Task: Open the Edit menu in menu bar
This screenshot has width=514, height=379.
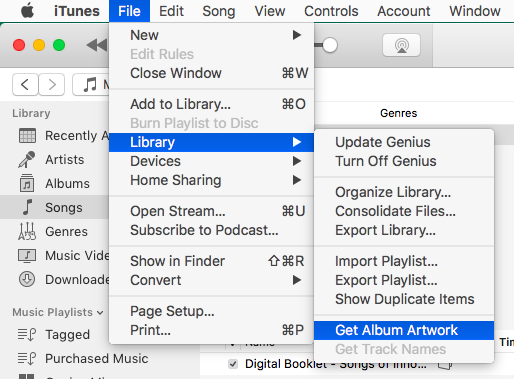Action: [x=171, y=11]
